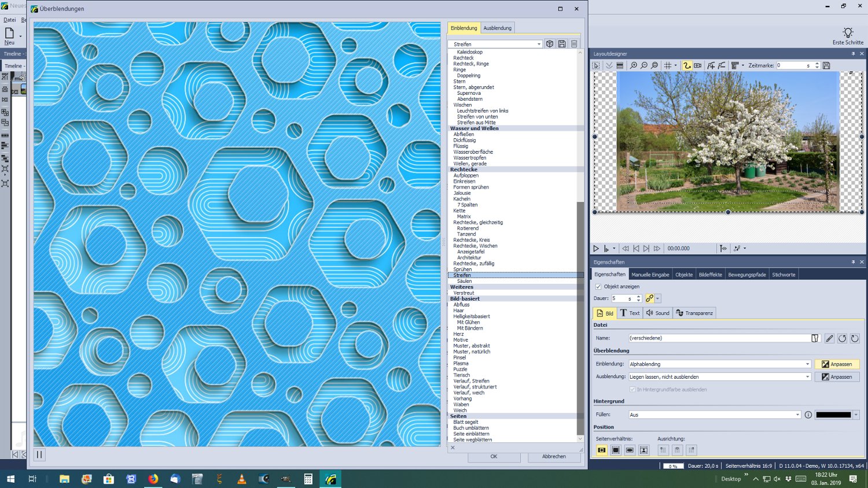Screen dimensions: 868x488
Task: Open VLC media player from taskbar
Action: (242, 479)
